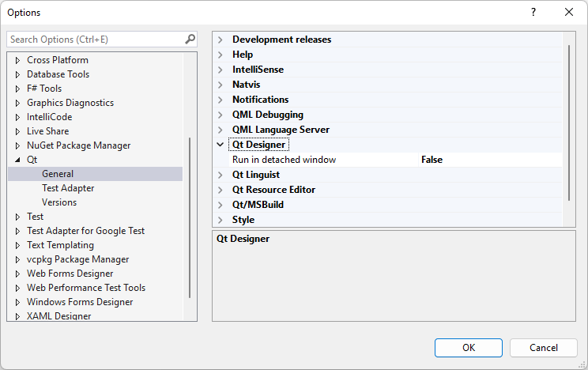Open the Test Adapter page
Image resolution: width=588 pixels, height=370 pixels.
click(68, 188)
